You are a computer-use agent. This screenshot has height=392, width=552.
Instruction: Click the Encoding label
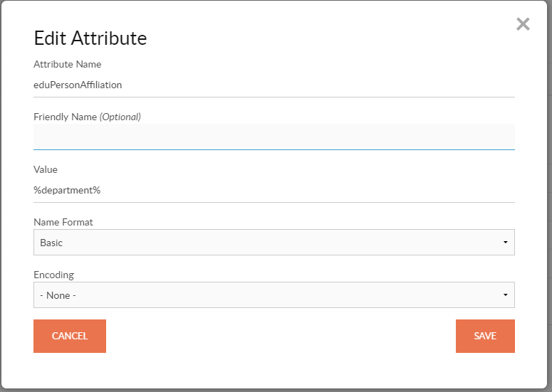click(53, 275)
